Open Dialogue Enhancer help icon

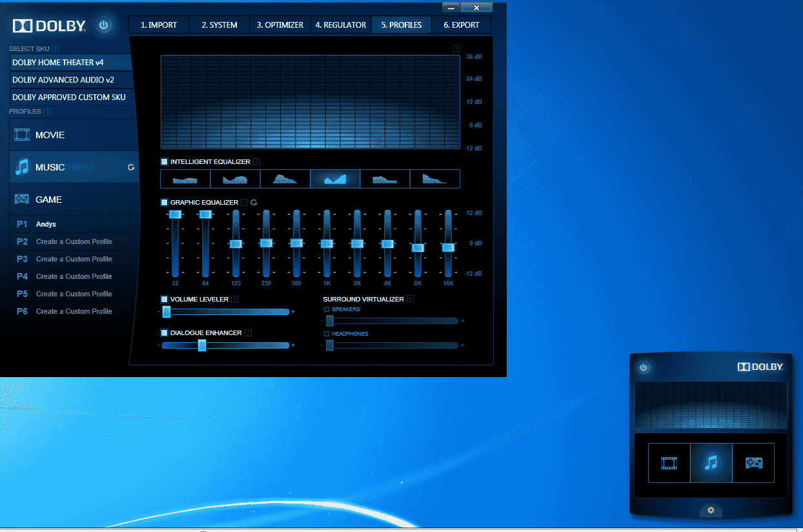pos(248,332)
